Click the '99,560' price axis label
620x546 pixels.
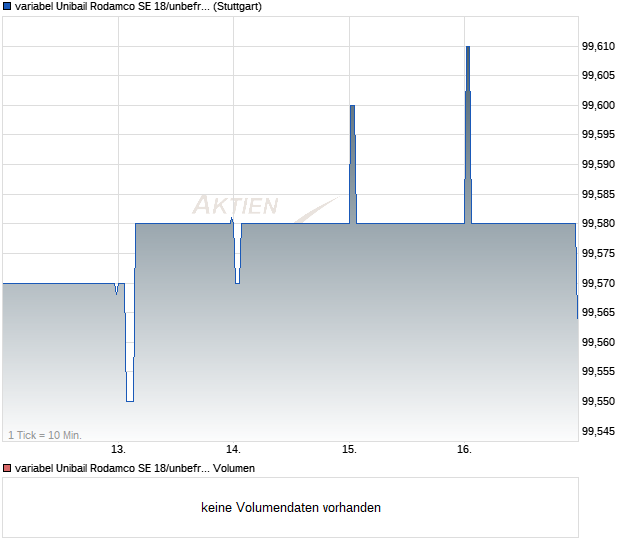[x=598, y=342]
